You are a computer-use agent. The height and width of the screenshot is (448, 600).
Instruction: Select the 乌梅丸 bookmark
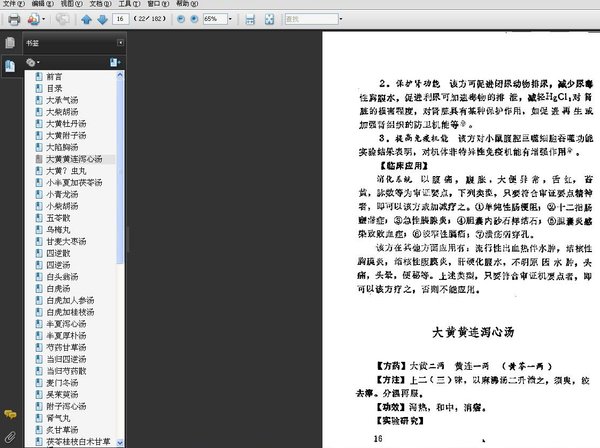pos(58,230)
